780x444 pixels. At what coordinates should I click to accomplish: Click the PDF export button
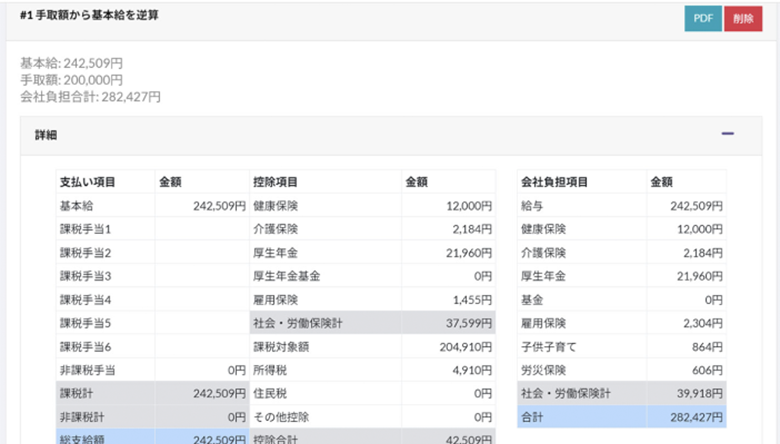pyautogui.click(x=703, y=18)
